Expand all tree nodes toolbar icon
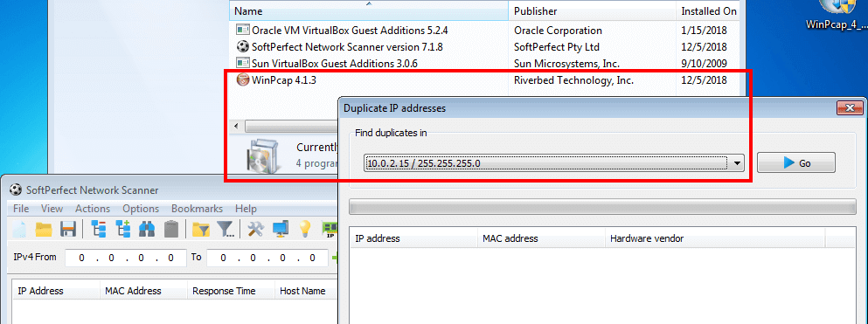Screen dimensions: 868x324 [x=122, y=229]
